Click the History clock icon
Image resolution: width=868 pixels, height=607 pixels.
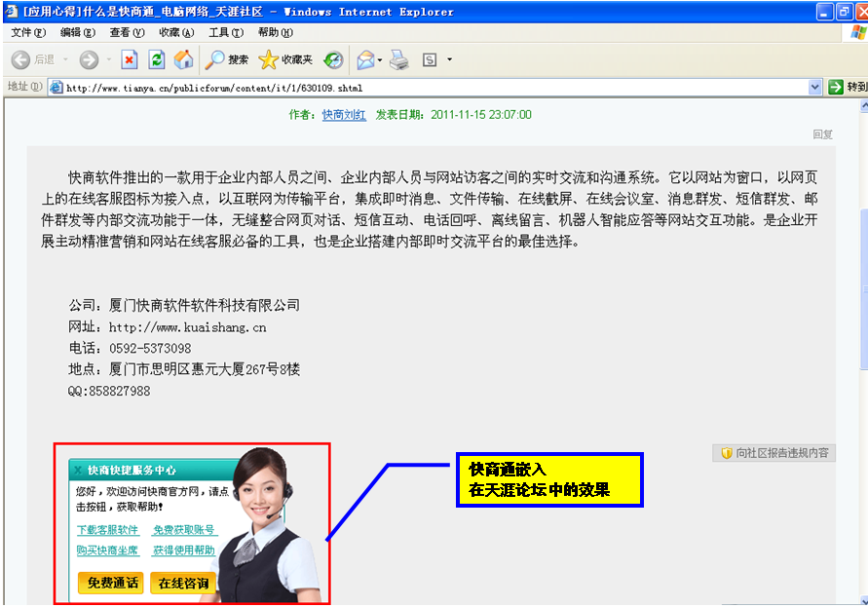[x=333, y=60]
